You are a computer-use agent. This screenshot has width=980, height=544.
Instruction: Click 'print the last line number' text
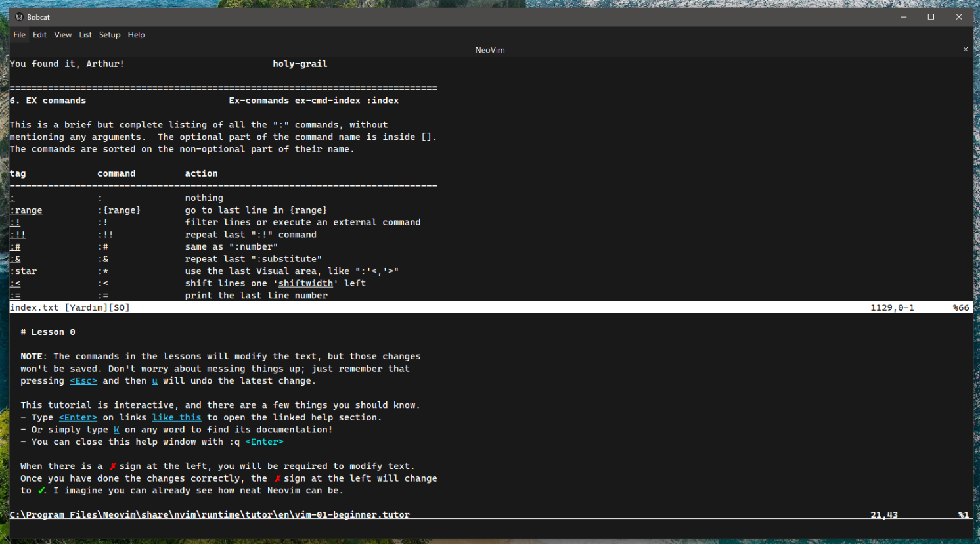click(256, 296)
